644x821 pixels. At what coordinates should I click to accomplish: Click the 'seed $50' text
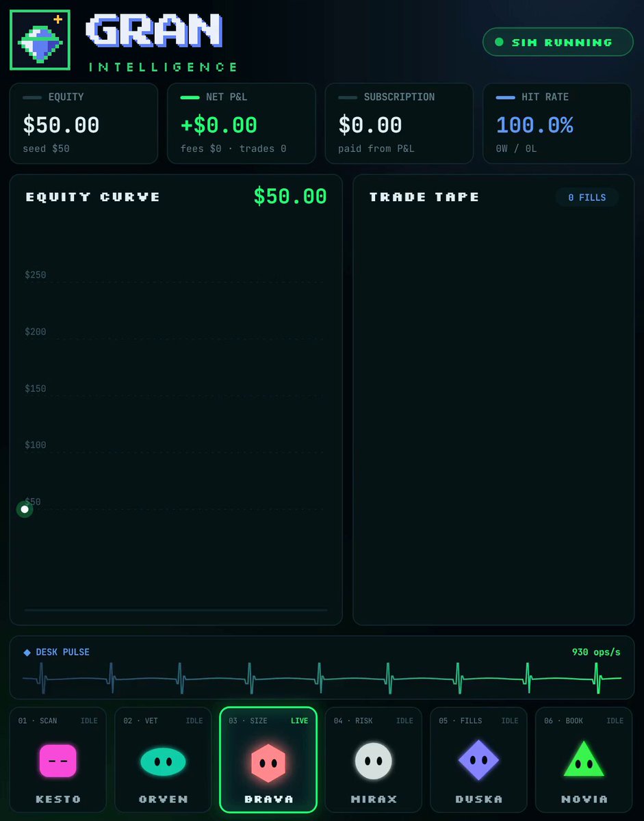click(46, 148)
